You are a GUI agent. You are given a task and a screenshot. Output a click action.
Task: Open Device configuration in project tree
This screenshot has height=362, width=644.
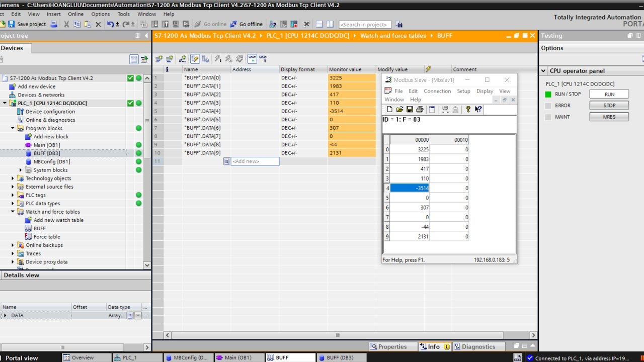(x=50, y=112)
